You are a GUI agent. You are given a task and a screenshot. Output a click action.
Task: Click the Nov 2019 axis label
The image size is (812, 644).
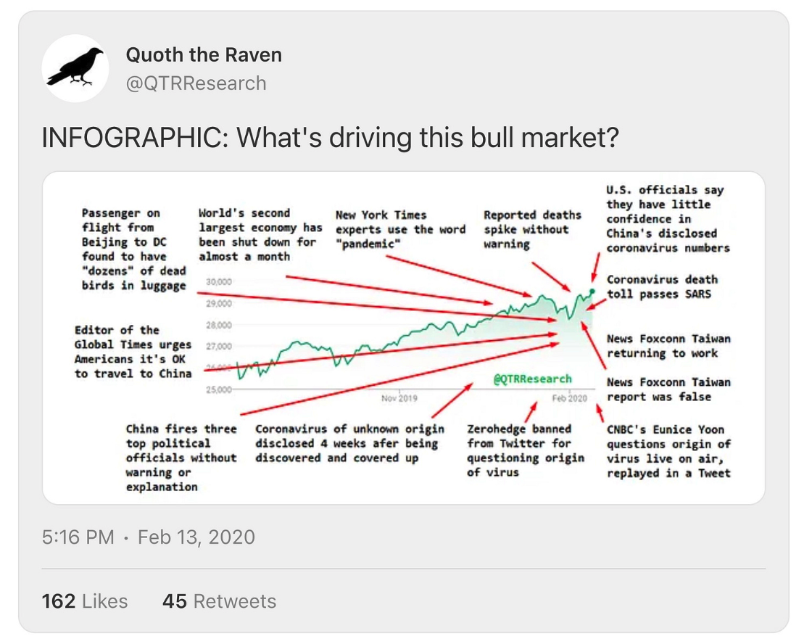pyautogui.click(x=399, y=398)
